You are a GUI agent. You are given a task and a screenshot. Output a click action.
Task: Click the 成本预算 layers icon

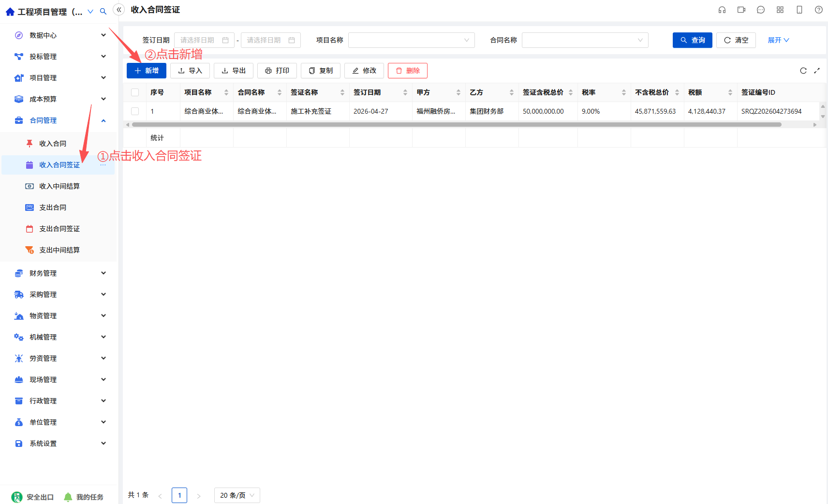coord(19,99)
